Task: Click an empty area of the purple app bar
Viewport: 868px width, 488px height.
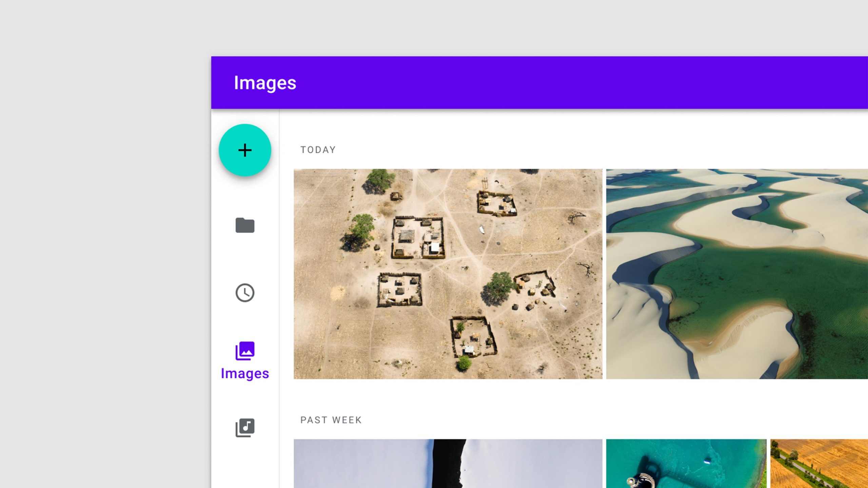Action: tap(576, 83)
